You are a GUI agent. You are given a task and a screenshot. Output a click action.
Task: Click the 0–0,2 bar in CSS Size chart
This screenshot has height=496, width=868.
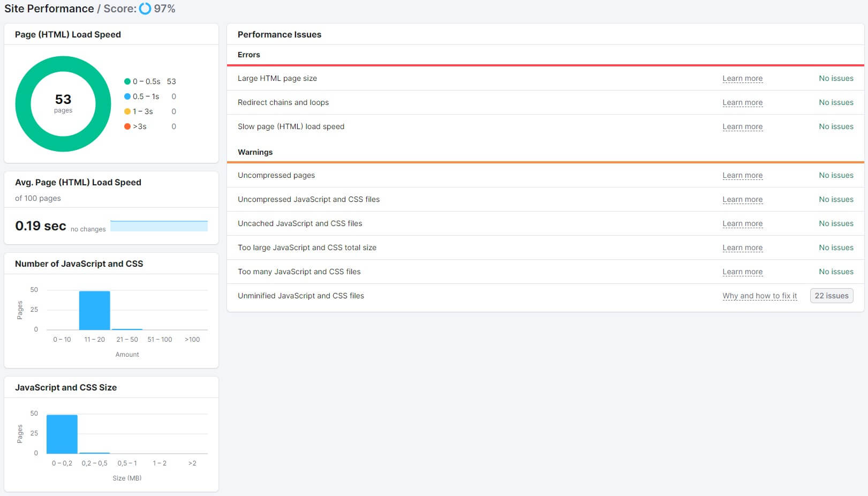(x=62, y=434)
